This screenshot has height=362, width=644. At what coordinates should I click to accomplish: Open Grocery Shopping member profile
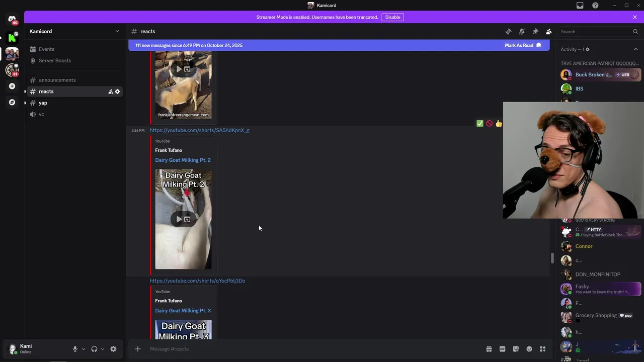(600, 317)
